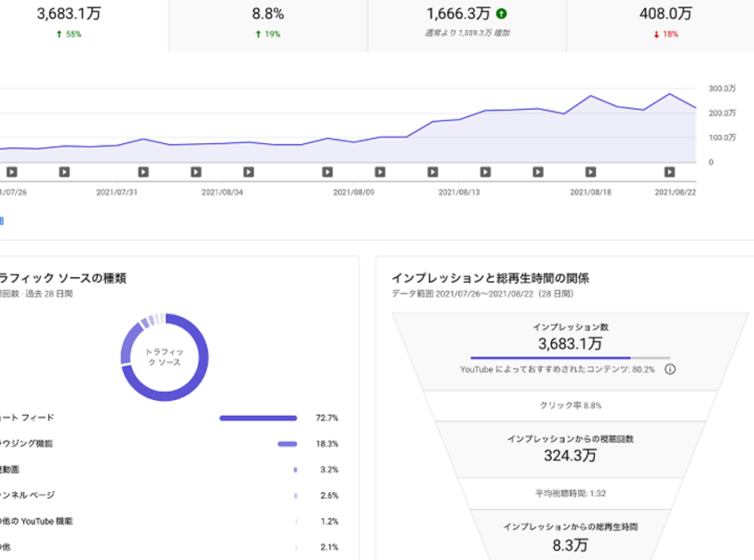Image resolution: width=754 pixels, height=560 pixels.
Task: Click the impressions funnel blue progress bar
Action: tap(571, 358)
